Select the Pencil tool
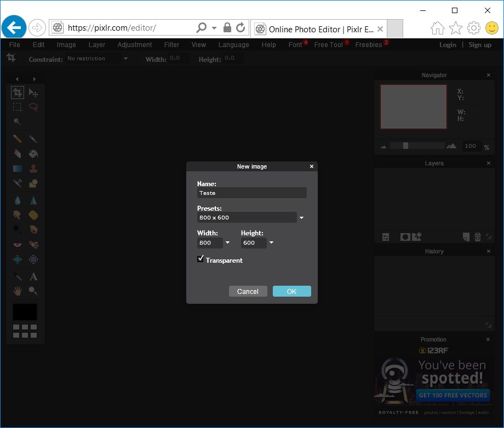 18,138
